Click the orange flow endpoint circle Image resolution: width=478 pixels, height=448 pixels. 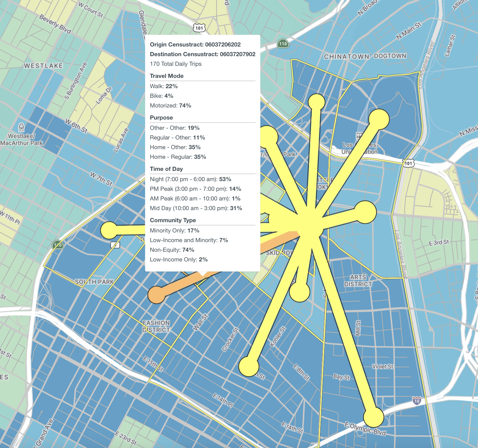coord(157,295)
